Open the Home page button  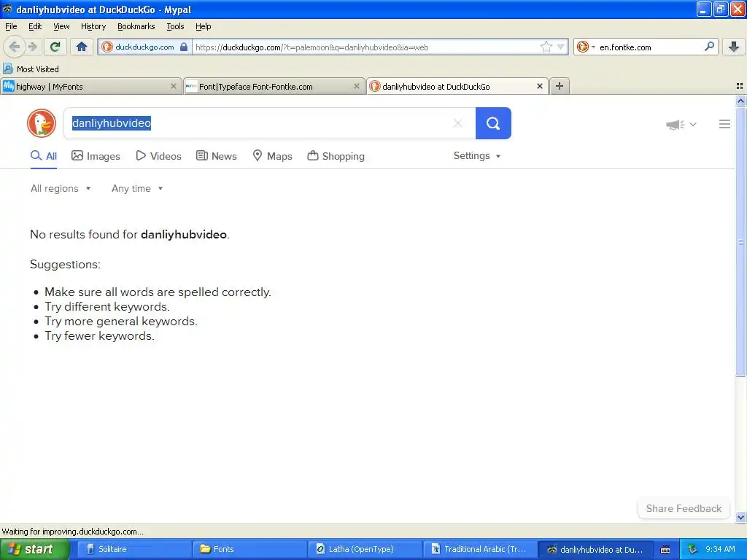82,47
